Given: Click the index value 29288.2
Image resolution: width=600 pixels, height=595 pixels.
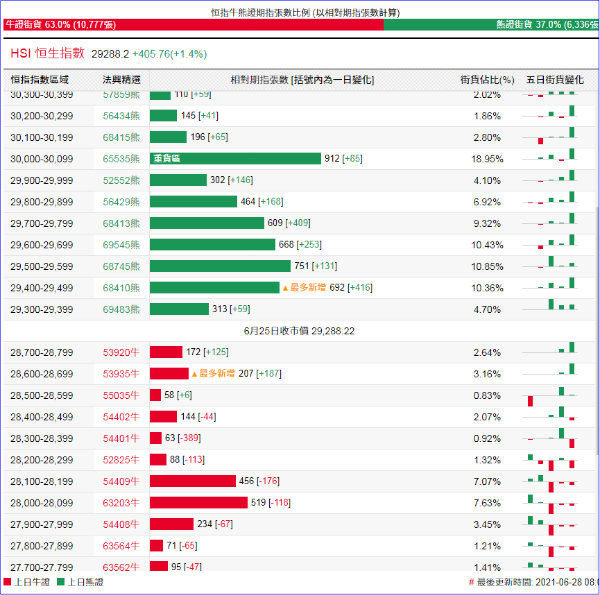Looking at the screenshot, I should 110,54.
